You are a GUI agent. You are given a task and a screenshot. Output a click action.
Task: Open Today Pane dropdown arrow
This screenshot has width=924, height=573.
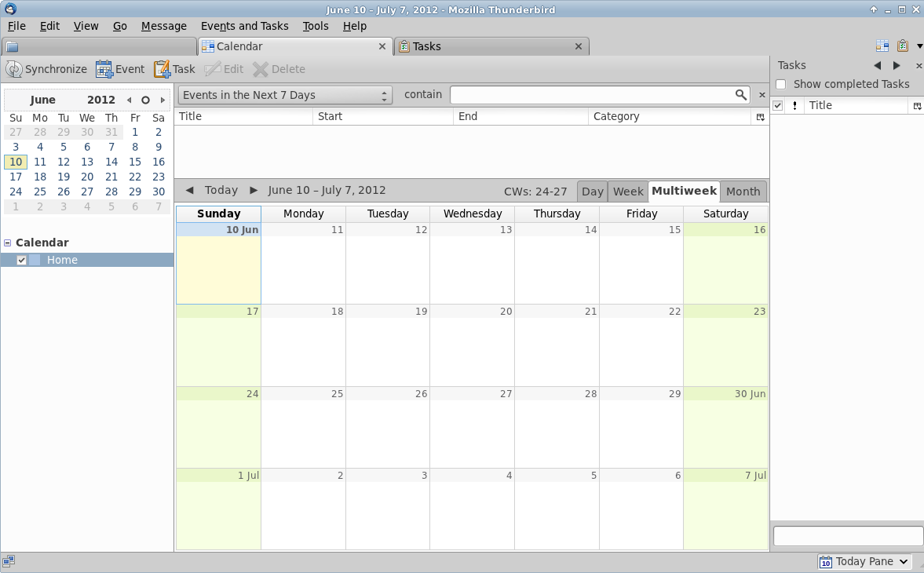pyautogui.click(x=904, y=562)
